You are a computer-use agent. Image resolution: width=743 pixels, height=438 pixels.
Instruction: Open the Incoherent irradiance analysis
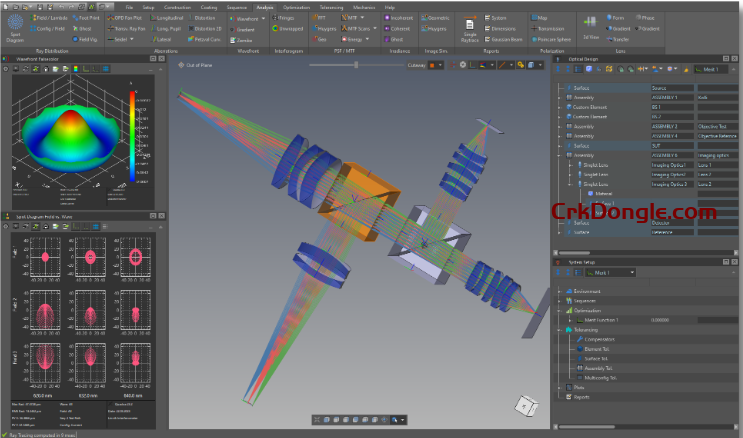tap(399, 18)
